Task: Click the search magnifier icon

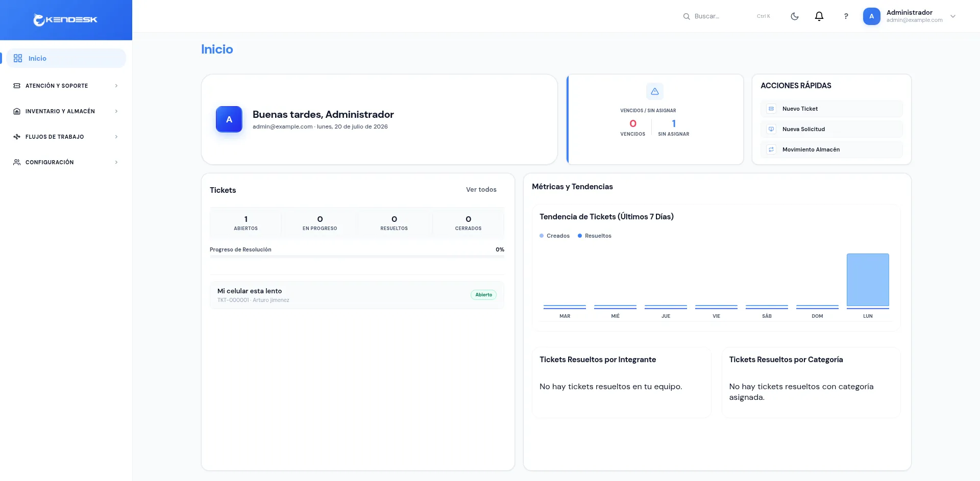Action: [x=687, y=16]
